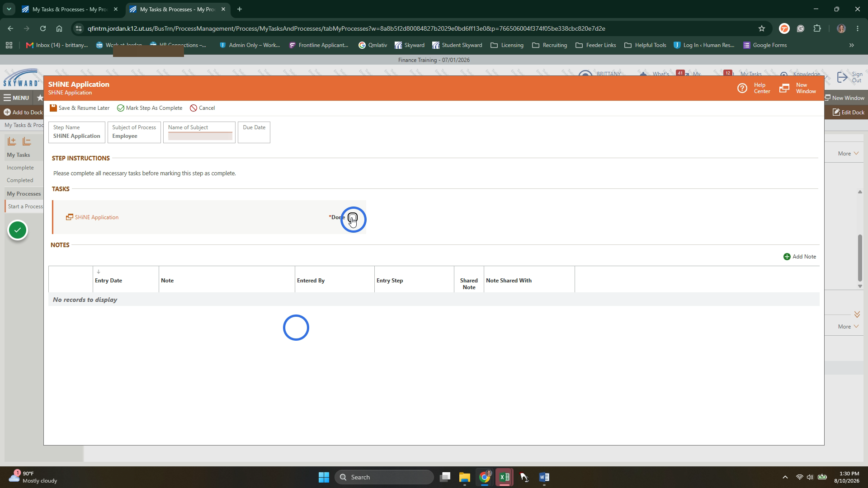Sort notes by Entry Date column
Screen dimensions: 868x488
click(x=126, y=280)
